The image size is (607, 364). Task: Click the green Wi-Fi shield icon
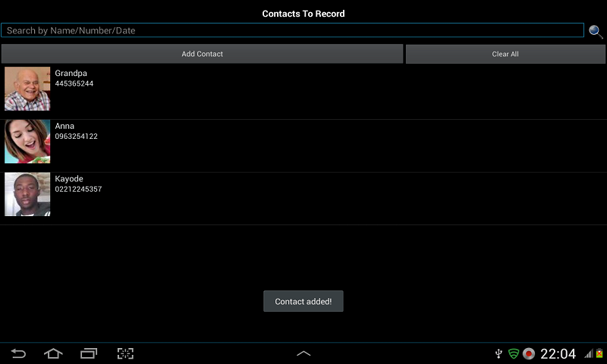click(514, 353)
